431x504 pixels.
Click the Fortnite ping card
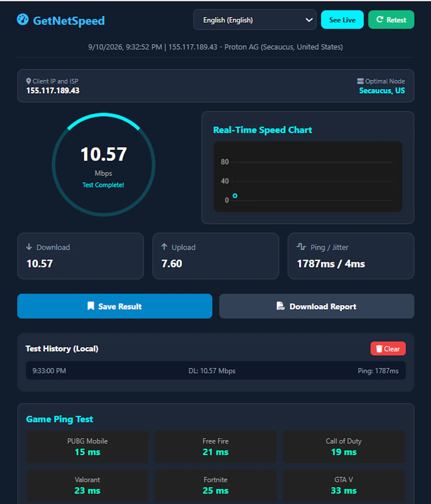pos(215,485)
